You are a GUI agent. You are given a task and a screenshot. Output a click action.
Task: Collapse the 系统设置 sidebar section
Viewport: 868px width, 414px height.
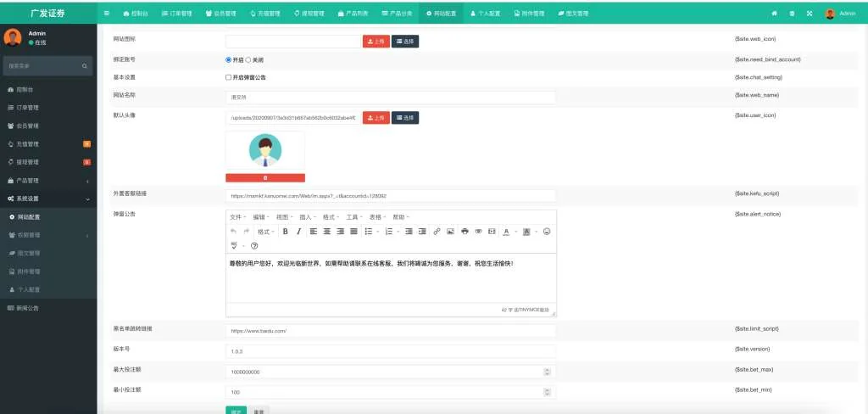coord(48,199)
